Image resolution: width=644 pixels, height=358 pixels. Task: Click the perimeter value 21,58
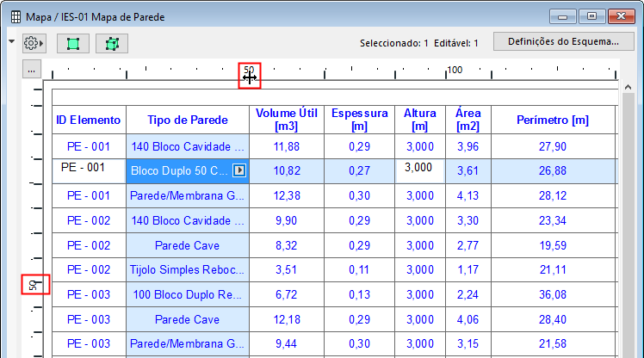point(553,343)
